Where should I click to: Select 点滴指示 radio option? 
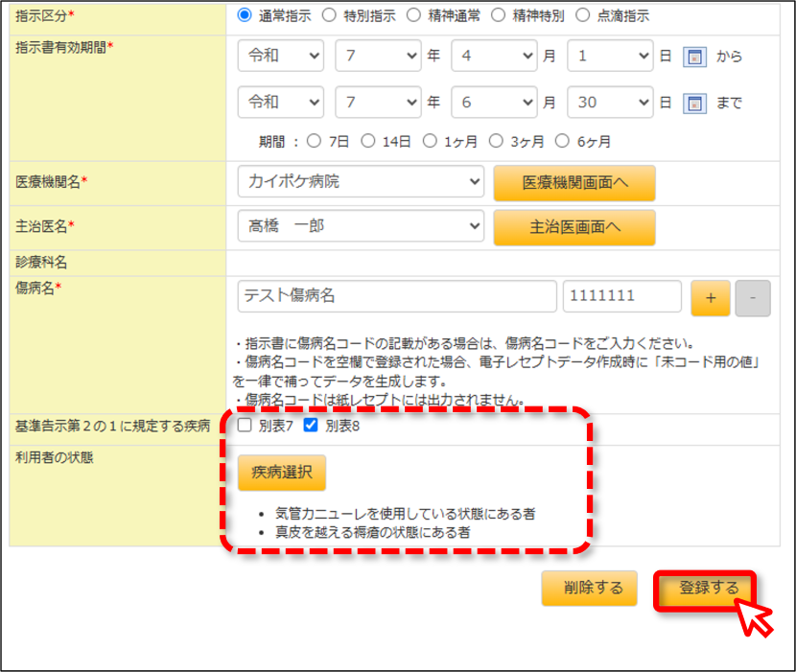coord(583,15)
